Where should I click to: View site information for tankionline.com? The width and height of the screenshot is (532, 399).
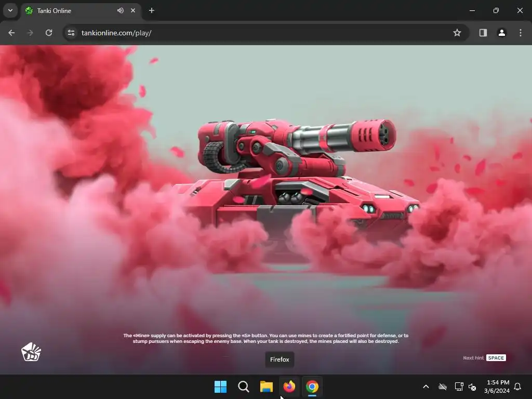(71, 33)
